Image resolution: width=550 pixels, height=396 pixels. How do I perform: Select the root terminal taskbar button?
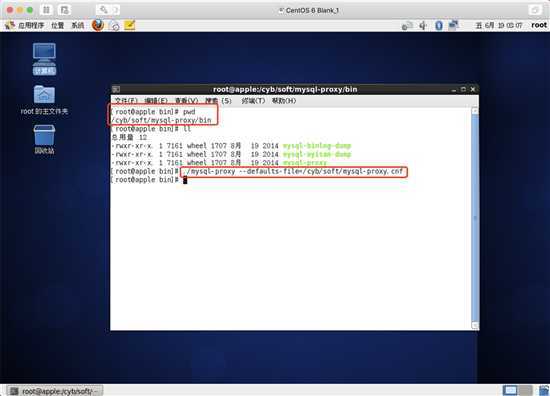coord(55,391)
